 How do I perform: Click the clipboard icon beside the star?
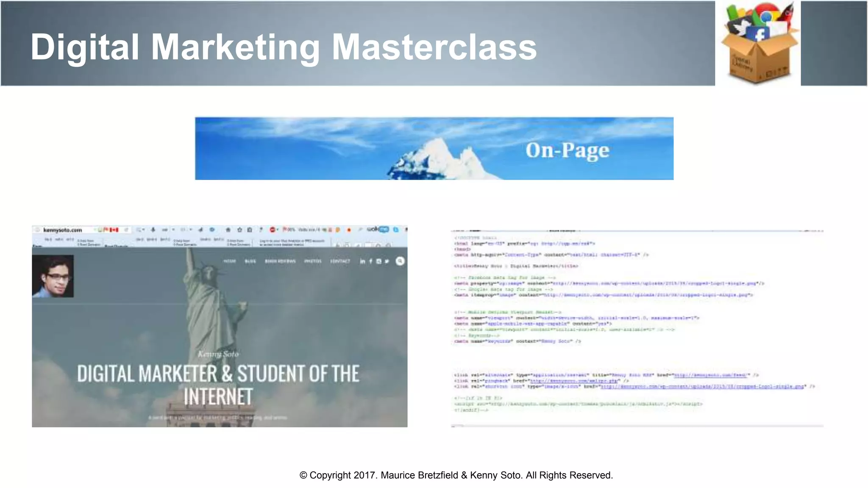coord(250,230)
